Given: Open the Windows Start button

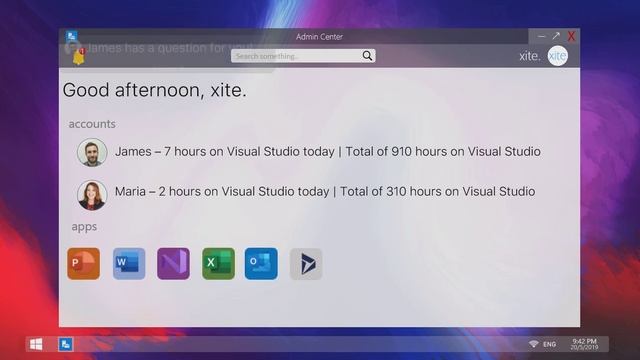Looking at the screenshot, I should tap(36, 344).
